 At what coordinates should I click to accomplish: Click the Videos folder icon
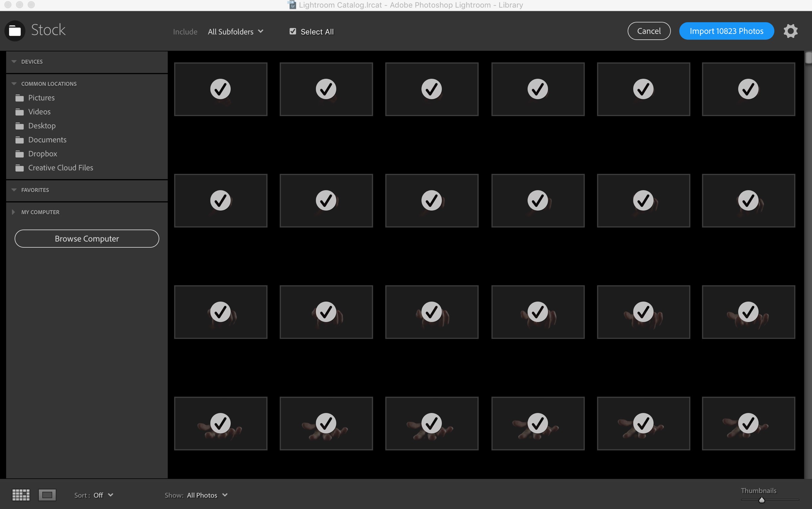tap(20, 112)
